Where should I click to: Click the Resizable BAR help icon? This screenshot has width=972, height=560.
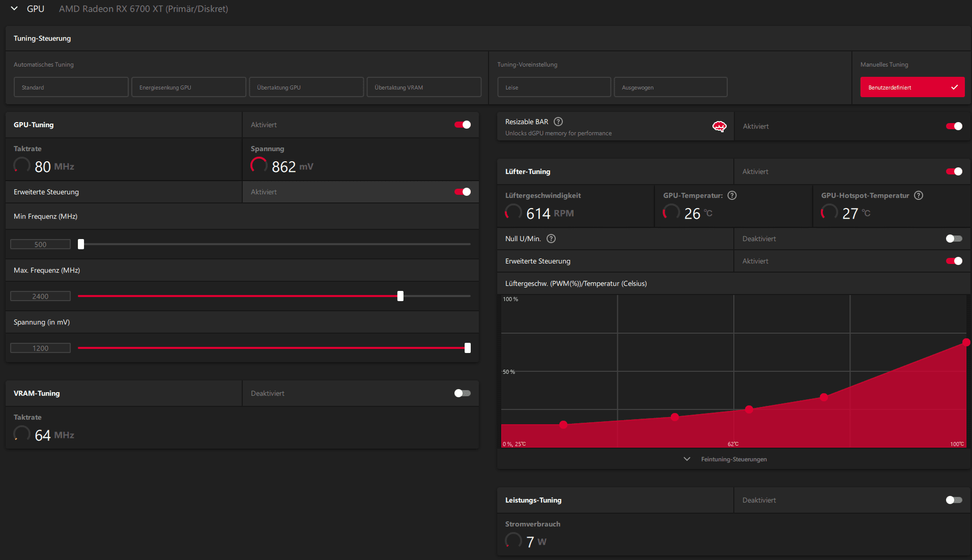pos(558,122)
